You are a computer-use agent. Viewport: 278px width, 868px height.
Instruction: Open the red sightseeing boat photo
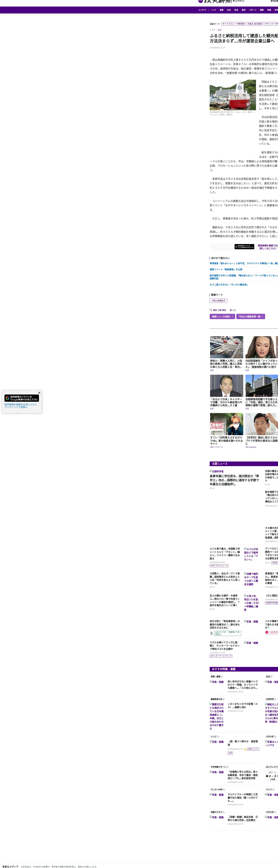tap(233, 95)
